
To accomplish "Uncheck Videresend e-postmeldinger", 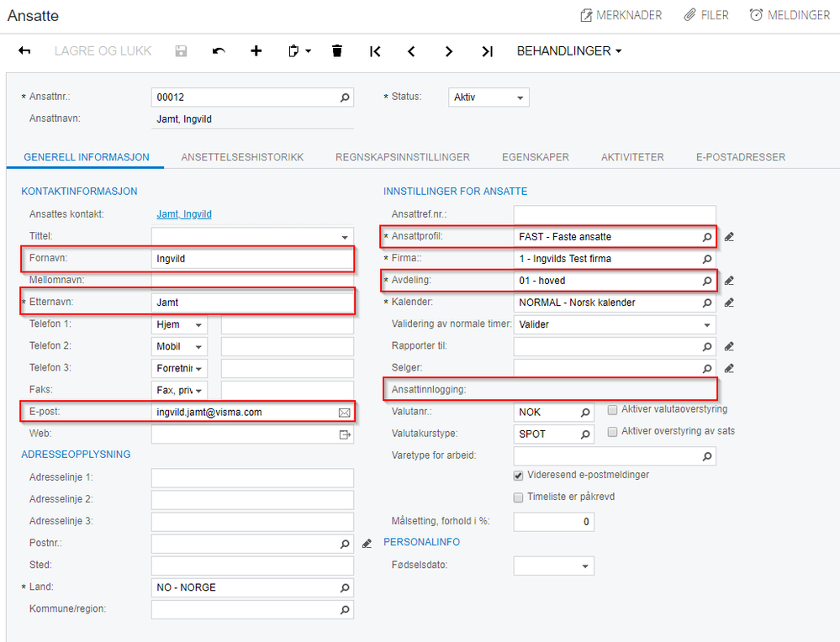I will point(519,476).
